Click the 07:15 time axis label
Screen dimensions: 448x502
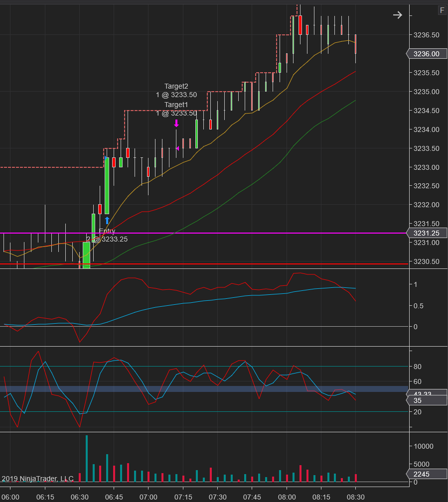point(183,497)
